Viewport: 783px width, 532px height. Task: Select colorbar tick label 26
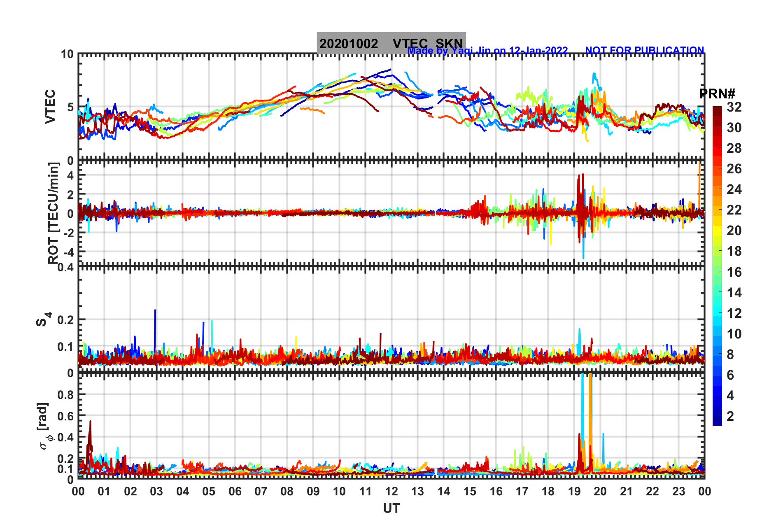(734, 169)
